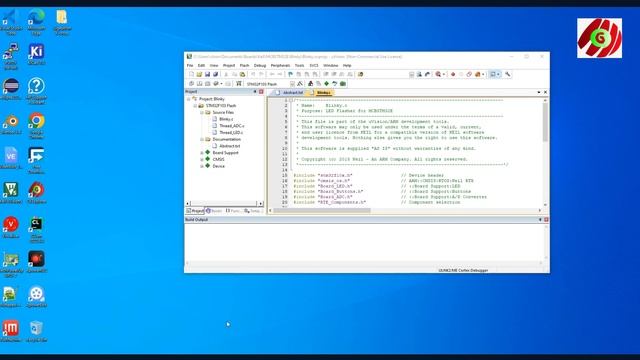Screen dimensions: 640x360
Task: Select Abstract.txt in project tree
Action: pos(229,146)
